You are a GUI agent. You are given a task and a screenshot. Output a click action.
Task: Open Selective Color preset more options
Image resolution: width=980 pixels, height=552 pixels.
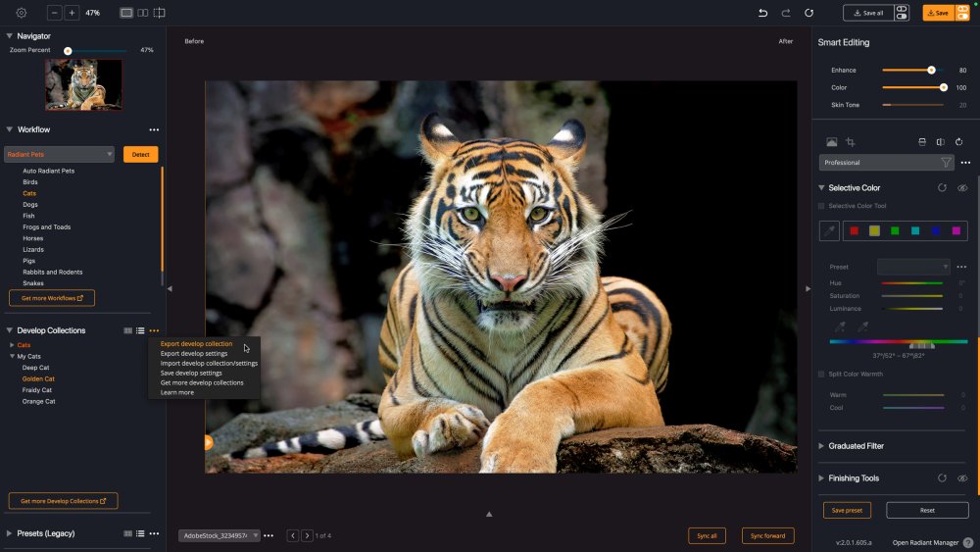point(962,267)
